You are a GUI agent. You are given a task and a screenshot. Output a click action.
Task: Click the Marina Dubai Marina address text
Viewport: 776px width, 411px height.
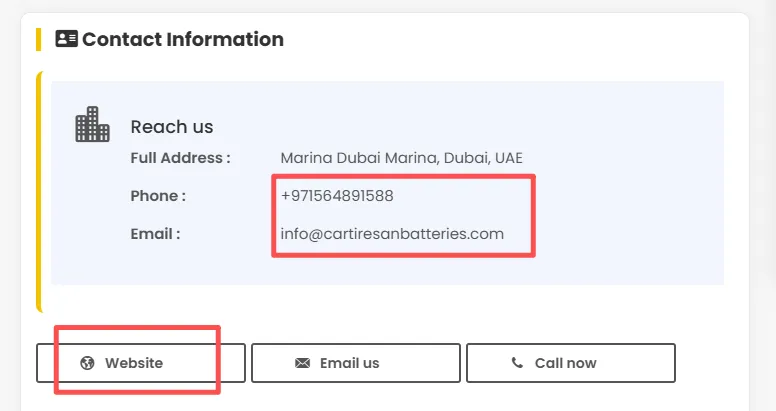click(x=401, y=158)
